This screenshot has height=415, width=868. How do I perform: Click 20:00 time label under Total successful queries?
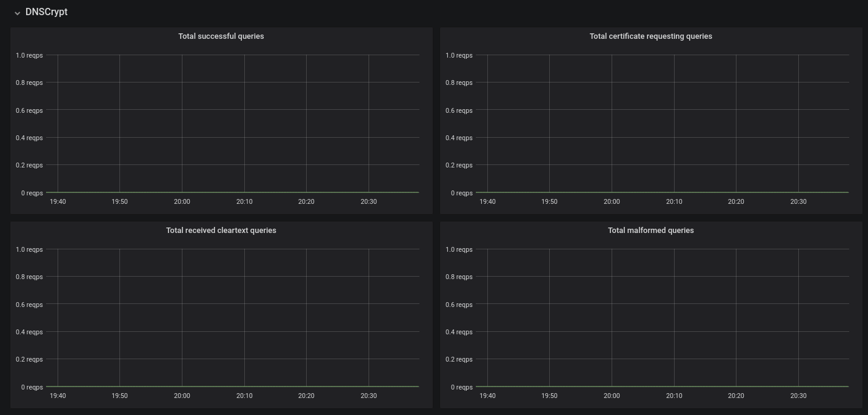pos(182,202)
